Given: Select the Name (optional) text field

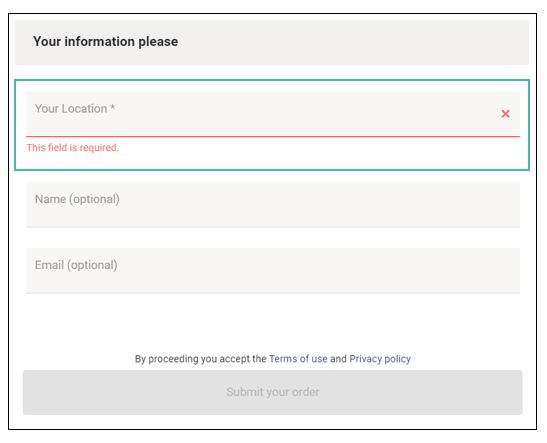Looking at the screenshot, I should tap(273, 205).
